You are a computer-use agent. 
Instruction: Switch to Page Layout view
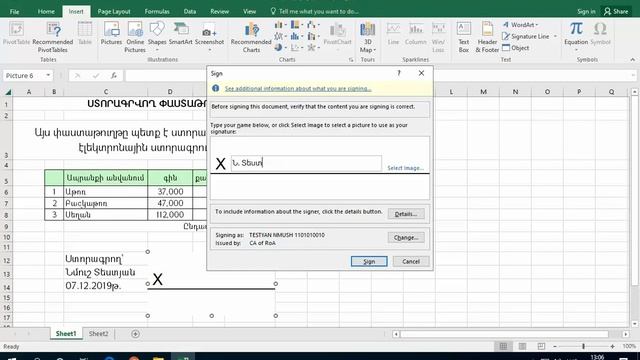click(522, 346)
